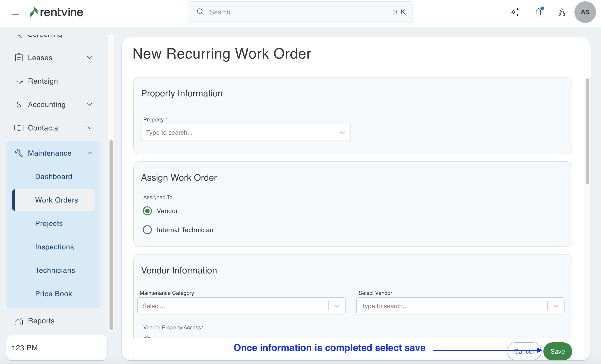Open the notifications bell
Screen dimensions: 601x364
(x=538, y=12)
